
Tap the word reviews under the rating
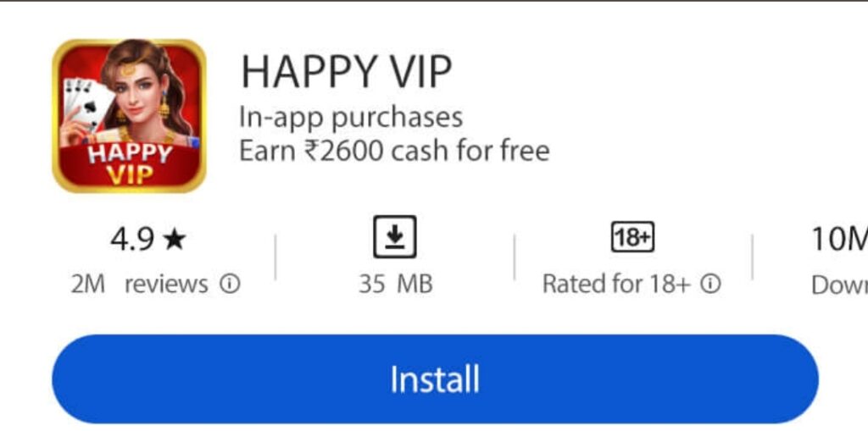coord(166,285)
